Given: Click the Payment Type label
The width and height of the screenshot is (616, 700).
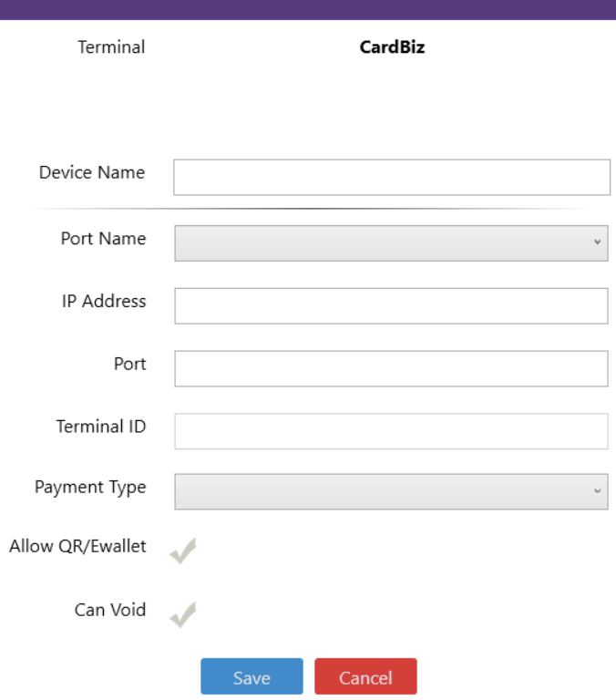Looking at the screenshot, I should click(x=90, y=488).
